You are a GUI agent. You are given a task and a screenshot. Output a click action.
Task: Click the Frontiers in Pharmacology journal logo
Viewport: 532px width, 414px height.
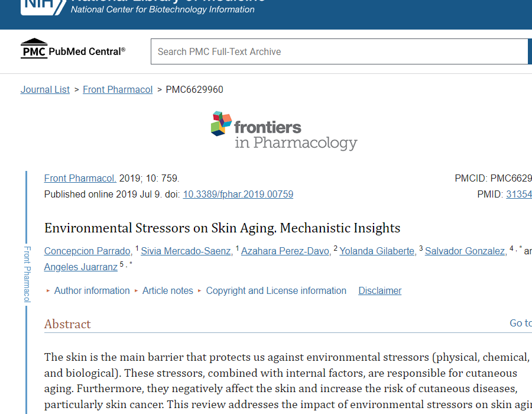click(284, 131)
